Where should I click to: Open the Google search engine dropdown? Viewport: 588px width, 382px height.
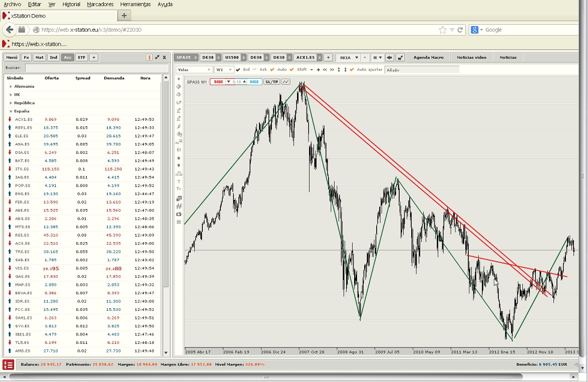tap(477, 30)
